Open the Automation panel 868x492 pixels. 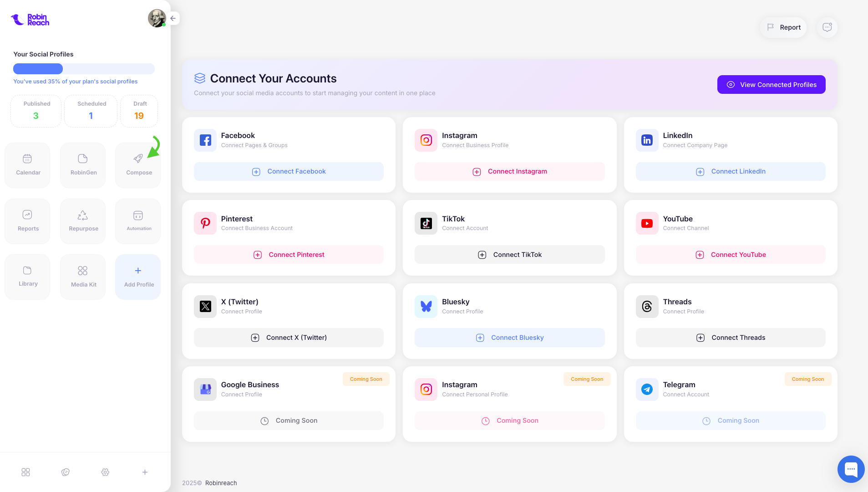click(138, 221)
